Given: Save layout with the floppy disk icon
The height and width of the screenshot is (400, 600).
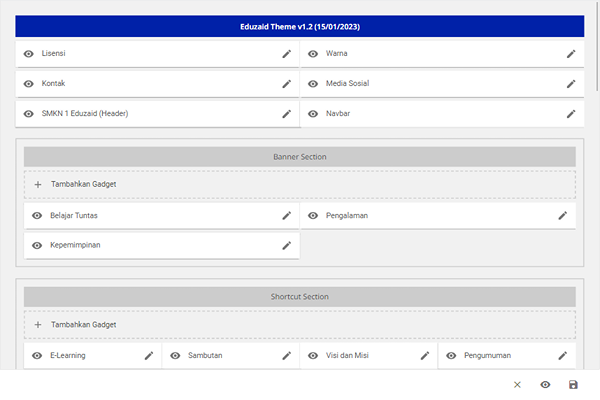Looking at the screenshot, I should point(573,385).
